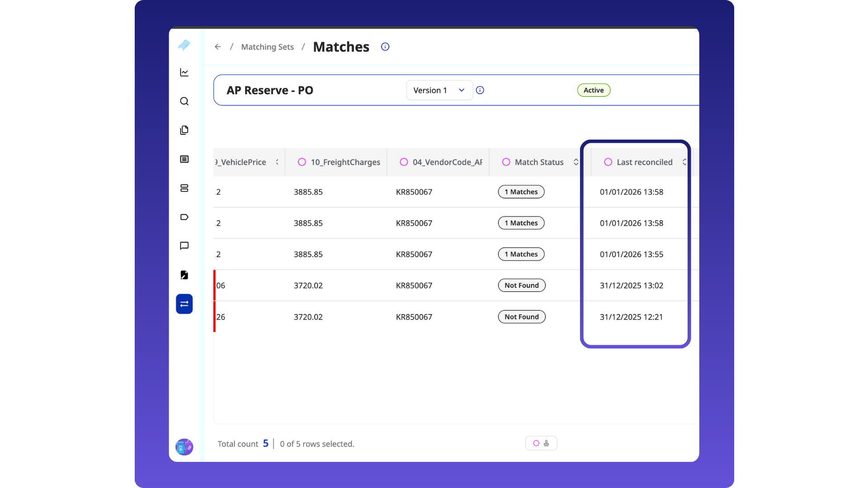Click the stacked rows icon in sidebar

184,188
